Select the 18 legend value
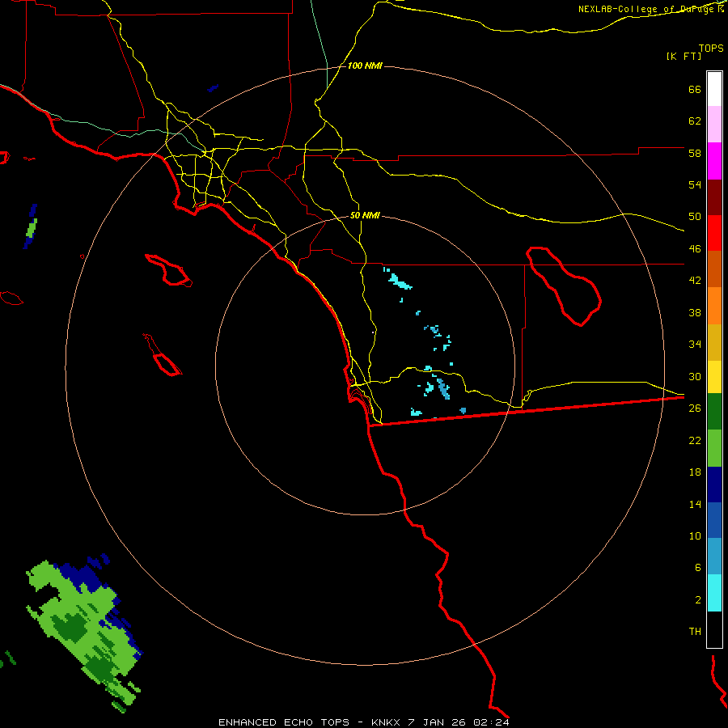The width and height of the screenshot is (728, 728). coord(695,472)
